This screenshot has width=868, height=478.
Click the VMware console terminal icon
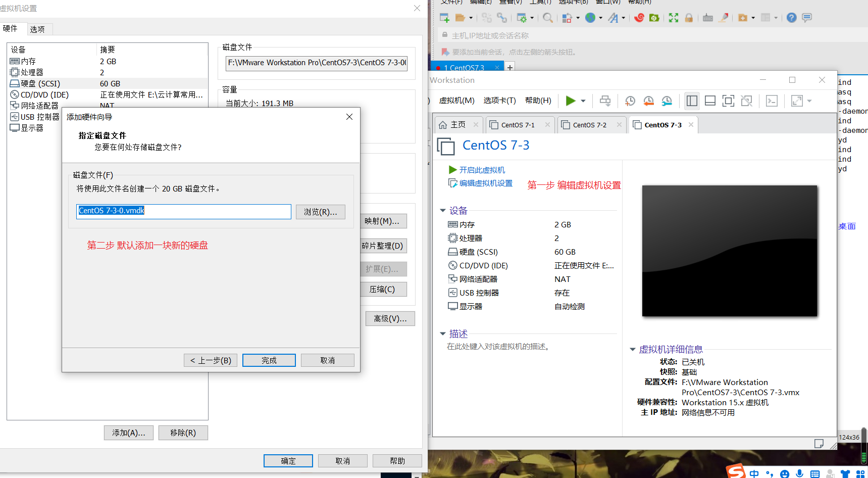(x=772, y=101)
